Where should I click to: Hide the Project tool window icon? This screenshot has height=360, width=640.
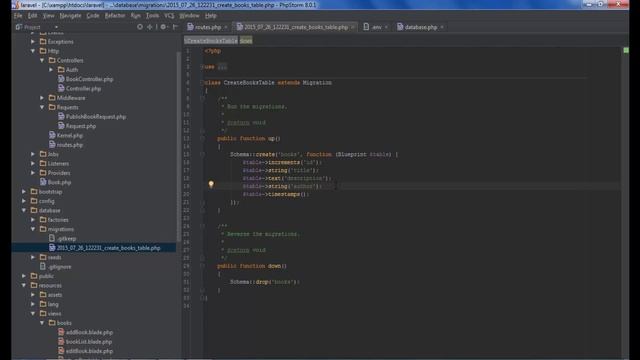pyautogui.click(x=176, y=27)
